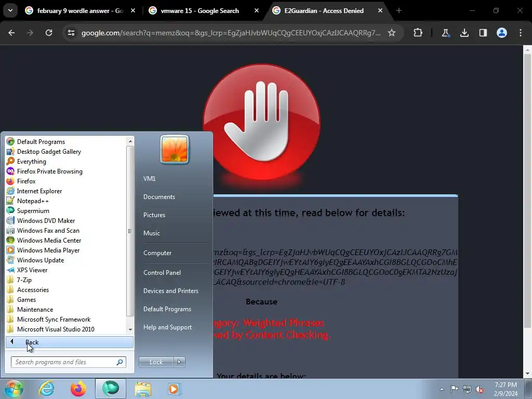Open a new browser tab

tap(399, 10)
